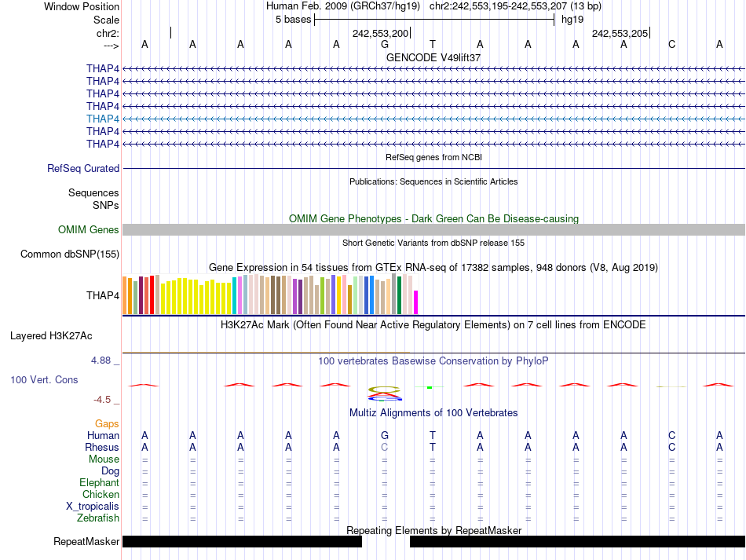Viewport: 746px width, 560px height.
Task: Select the Layered H3K27Ac track label
Action: 51,335
